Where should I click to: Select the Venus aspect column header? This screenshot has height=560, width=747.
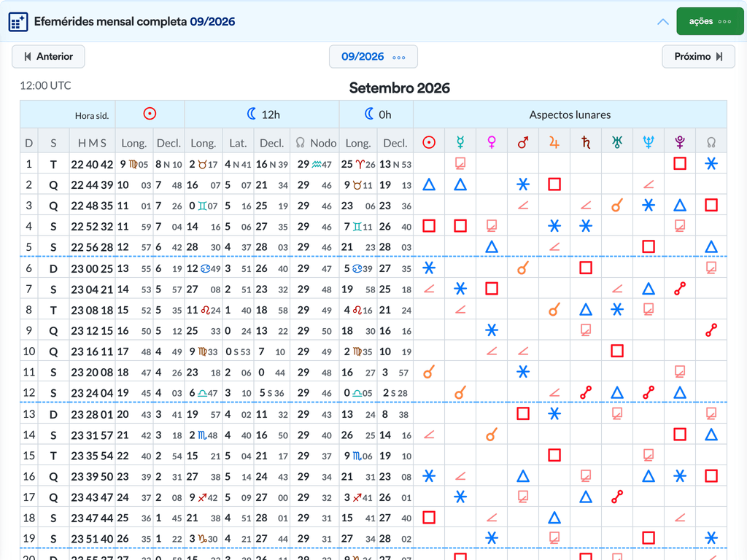coord(492,142)
